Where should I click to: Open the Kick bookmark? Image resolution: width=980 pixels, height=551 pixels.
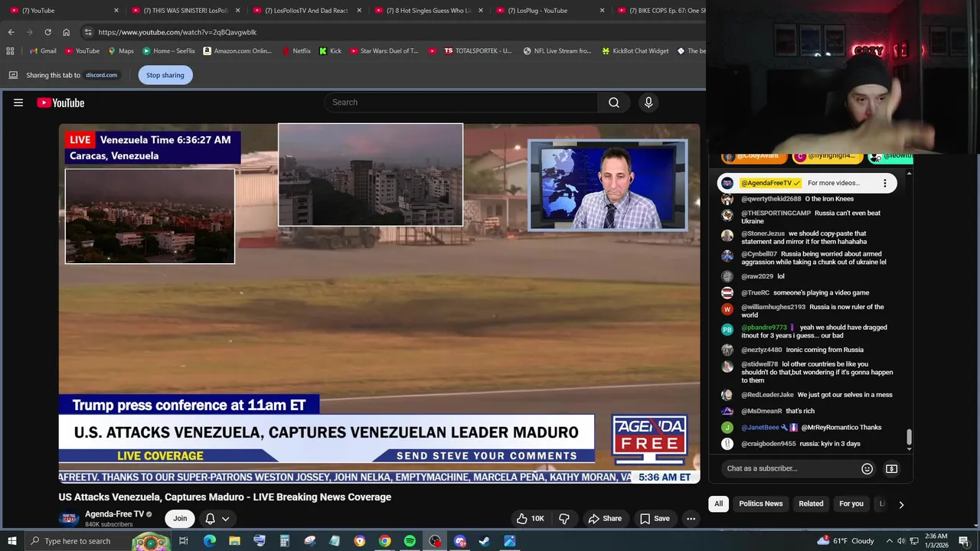330,51
